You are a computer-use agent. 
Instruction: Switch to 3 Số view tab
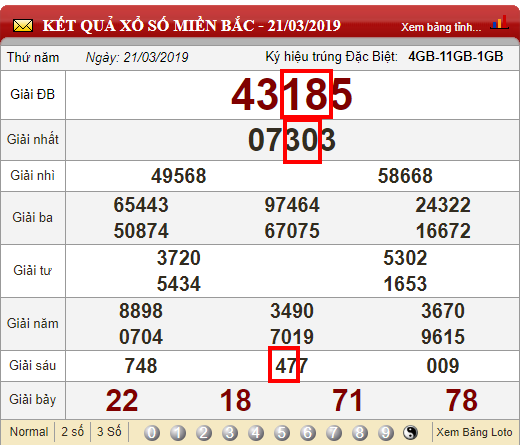point(109,432)
